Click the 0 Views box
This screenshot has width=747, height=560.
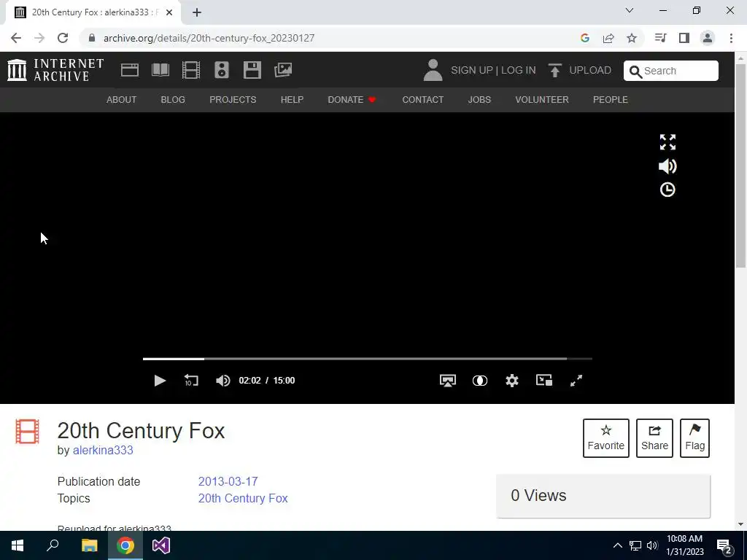pyautogui.click(x=603, y=496)
